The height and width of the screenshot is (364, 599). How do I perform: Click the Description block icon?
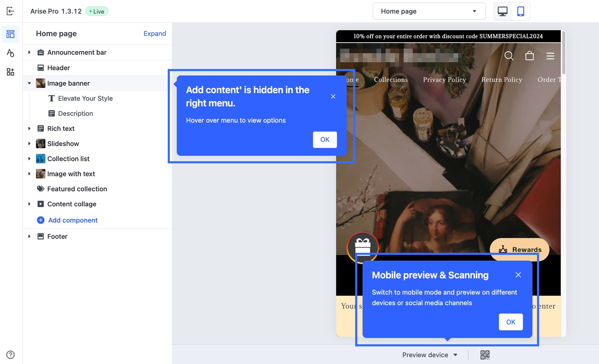[x=51, y=113]
